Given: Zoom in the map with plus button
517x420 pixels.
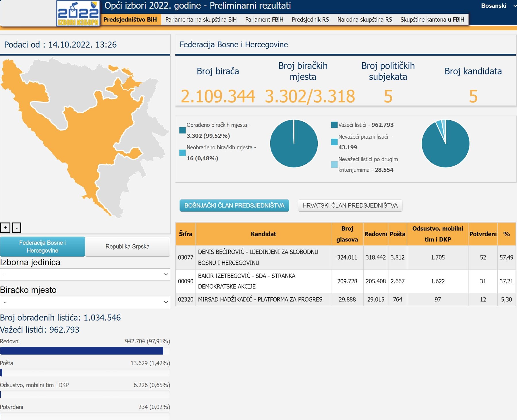Looking at the screenshot, I should (5, 228).
